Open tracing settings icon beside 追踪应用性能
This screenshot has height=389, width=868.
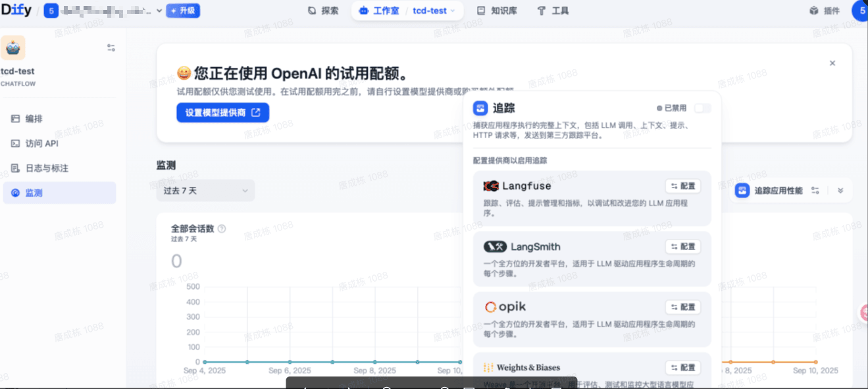[815, 191]
